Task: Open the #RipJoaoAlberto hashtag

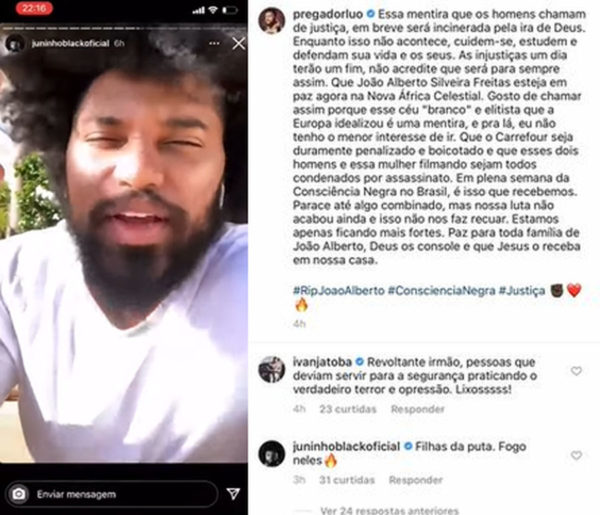Action: coord(339,290)
